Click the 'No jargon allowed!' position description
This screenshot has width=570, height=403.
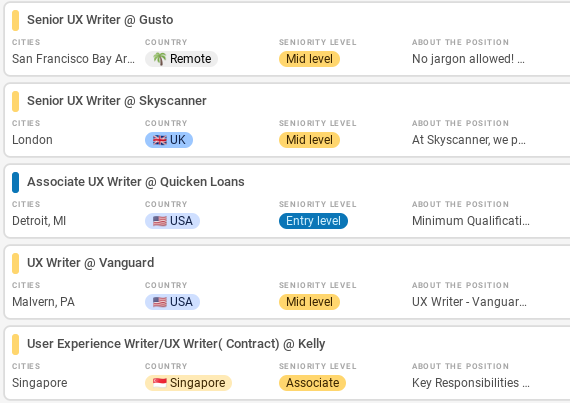468,59
